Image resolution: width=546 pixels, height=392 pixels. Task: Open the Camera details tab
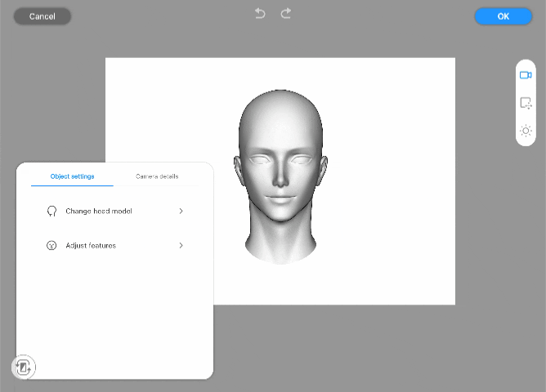[157, 176]
